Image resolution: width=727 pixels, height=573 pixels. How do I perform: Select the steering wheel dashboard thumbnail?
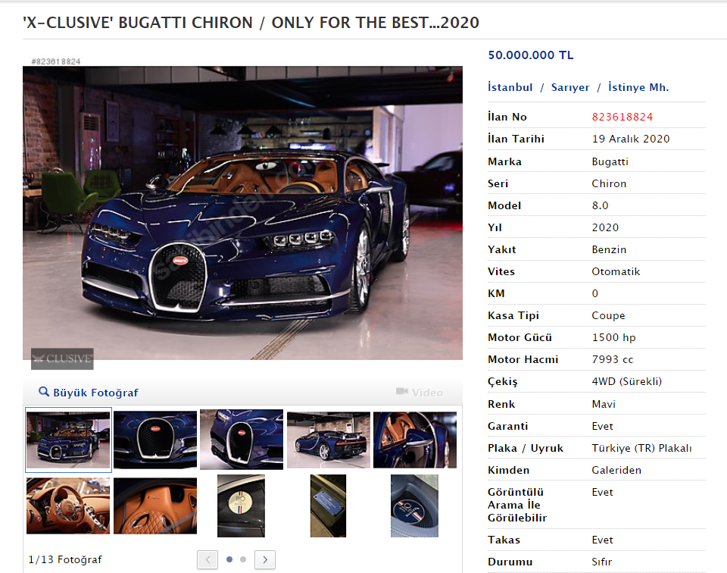click(x=68, y=506)
